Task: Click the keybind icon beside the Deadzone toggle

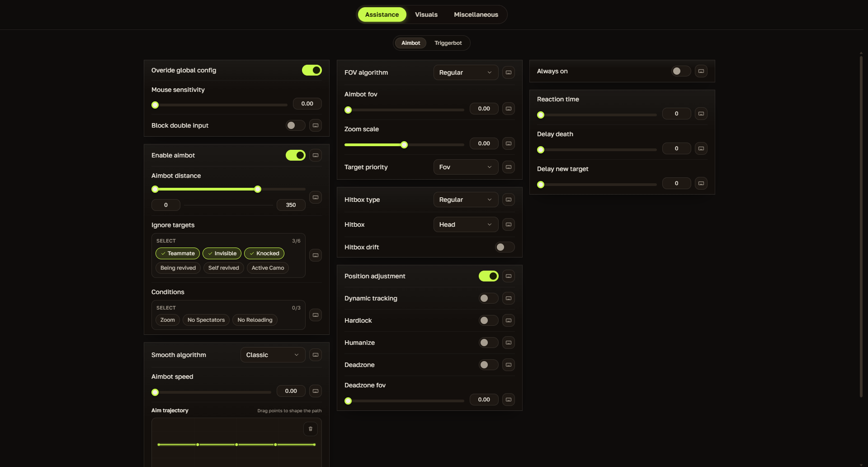Action: 509,365
